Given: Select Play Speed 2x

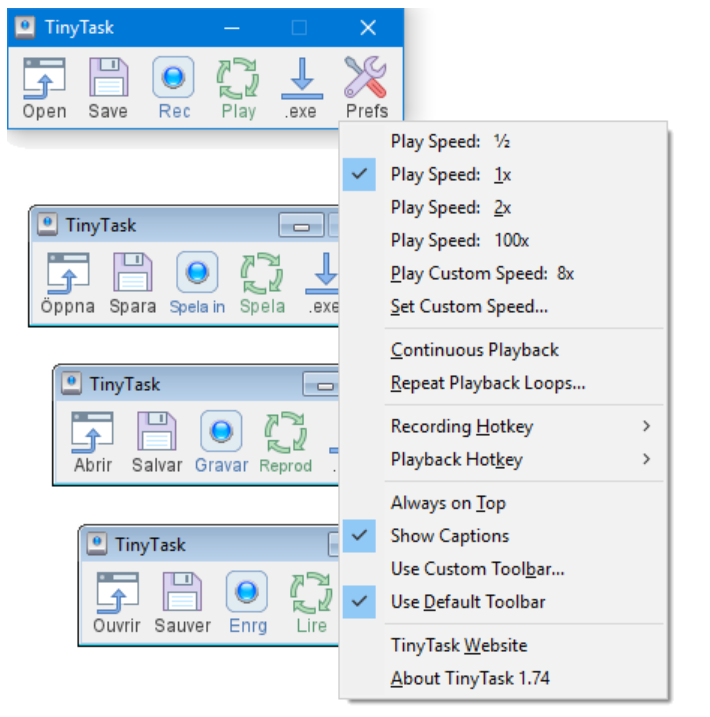Looking at the screenshot, I should pyautogui.click(x=451, y=207).
